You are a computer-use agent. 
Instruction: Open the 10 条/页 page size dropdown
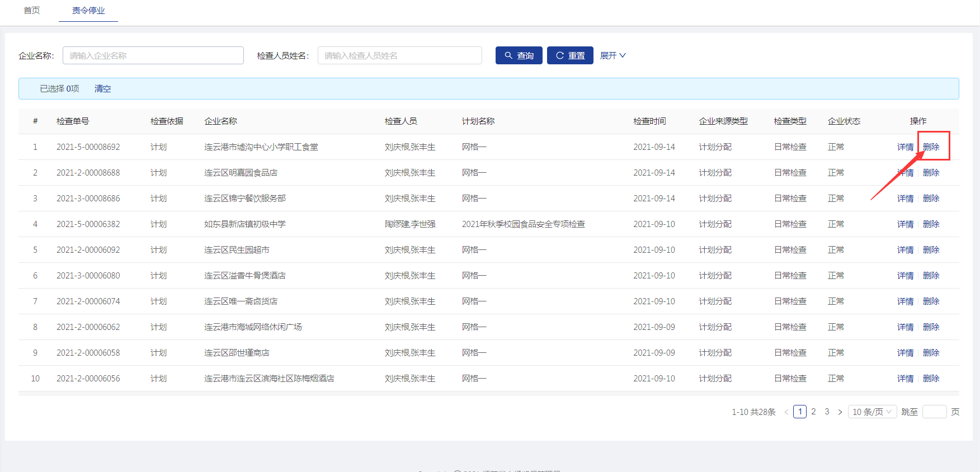pyautogui.click(x=872, y=412)
